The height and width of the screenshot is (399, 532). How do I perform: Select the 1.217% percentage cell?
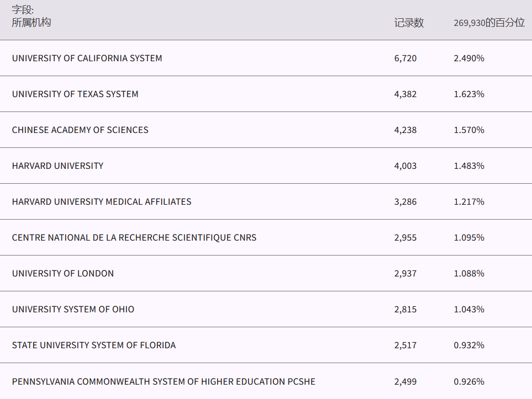[469, 201]
